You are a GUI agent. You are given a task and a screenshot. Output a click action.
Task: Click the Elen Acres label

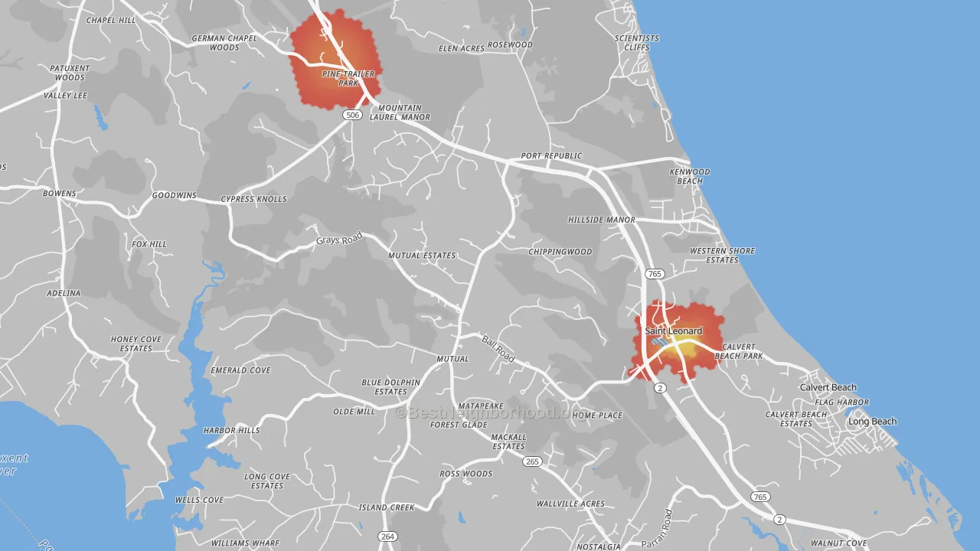tap(461, 49)
